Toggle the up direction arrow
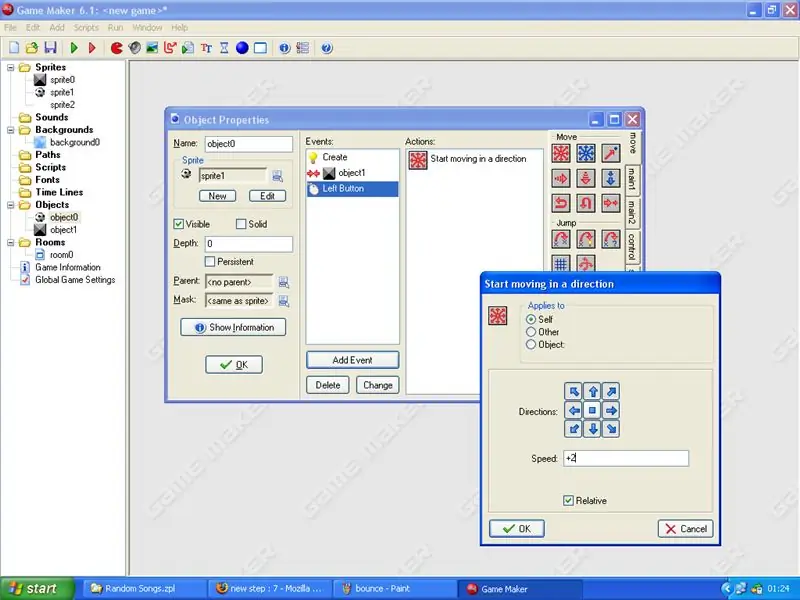The height and width of the screenshot is (600, 800). click(x=593, y=392)
